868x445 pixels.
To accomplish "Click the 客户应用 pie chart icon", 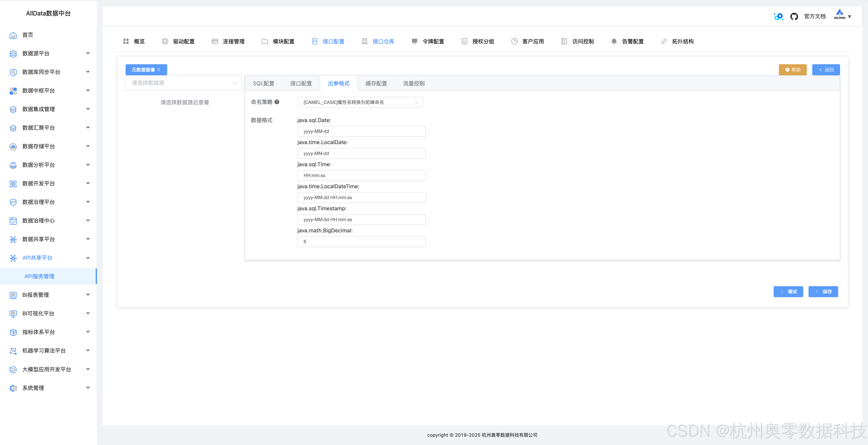I will 514,41.
